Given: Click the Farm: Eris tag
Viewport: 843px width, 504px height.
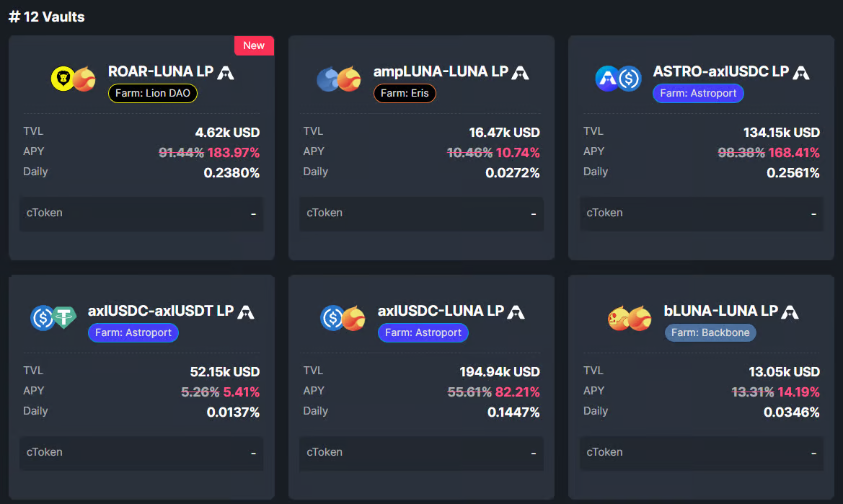Looking at the screenshot, I should pos(405,94).
